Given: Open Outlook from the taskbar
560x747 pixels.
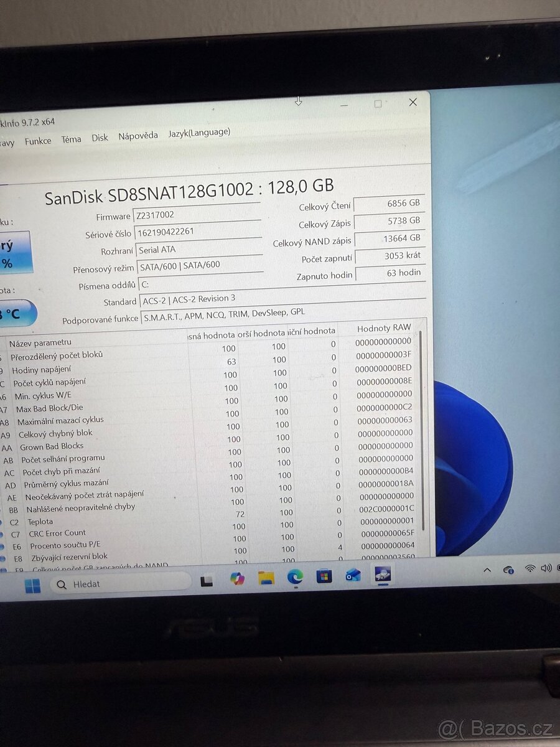Looking at the screenshot, I should click(353, 575).
